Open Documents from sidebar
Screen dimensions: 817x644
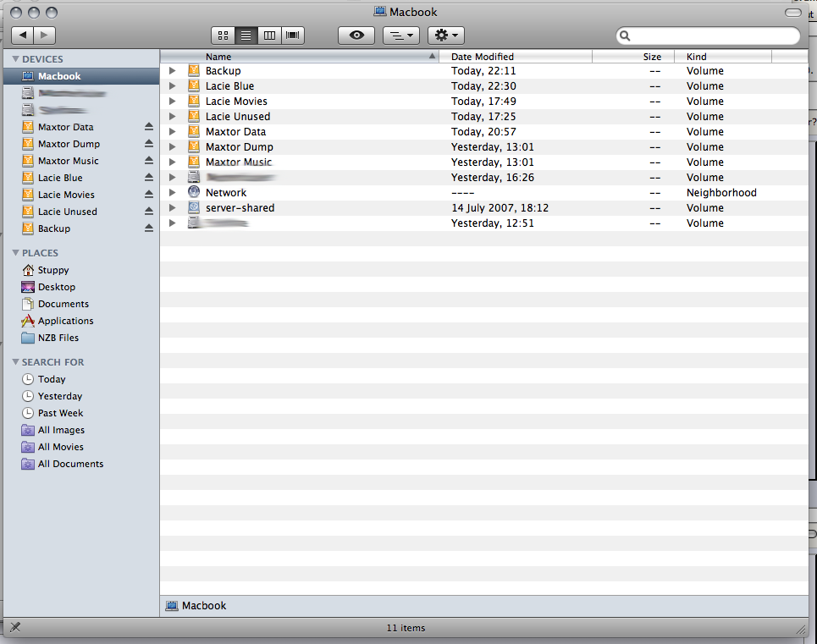click(81, 304)
